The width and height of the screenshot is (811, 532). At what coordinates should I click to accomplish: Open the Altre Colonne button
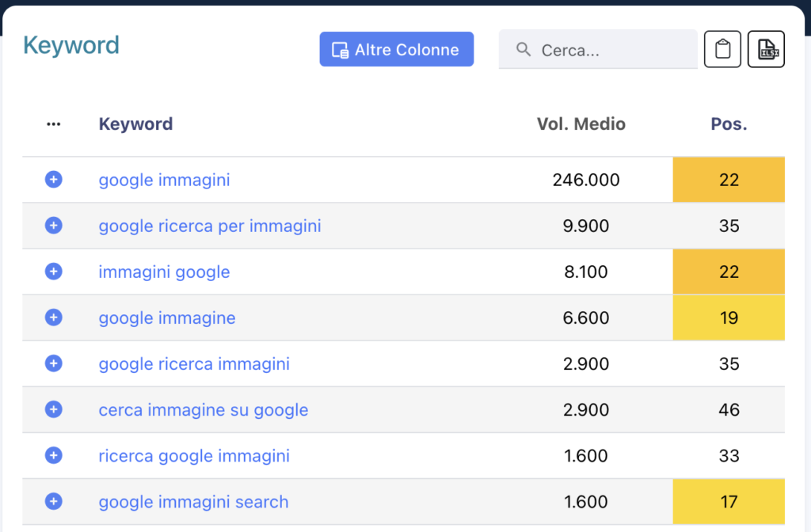pyautogui.click(x=396, y=49)
